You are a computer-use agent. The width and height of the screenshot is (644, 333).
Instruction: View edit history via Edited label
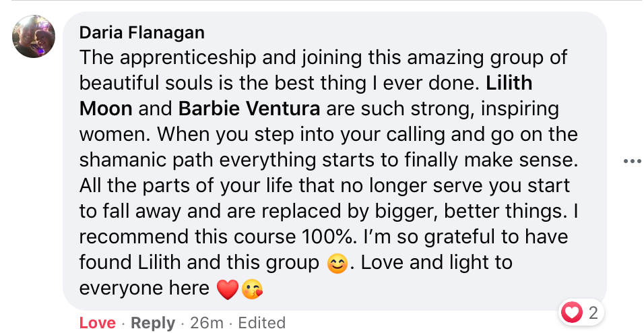(x=261, y=323)
